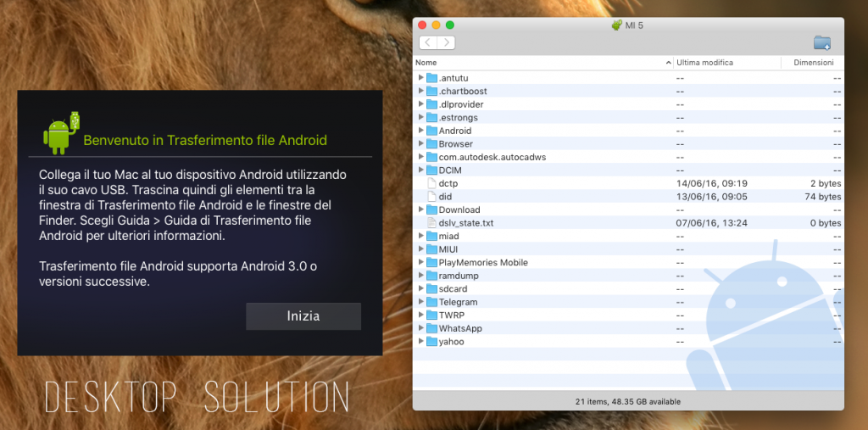Image resolution: width=868 pixels, height=430 pixels.
Task: Click the did file icon
Action: pos(431,197)
